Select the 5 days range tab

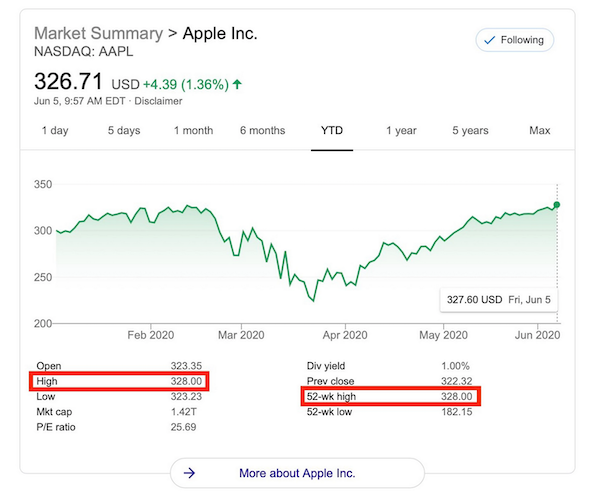click(125, 131)
